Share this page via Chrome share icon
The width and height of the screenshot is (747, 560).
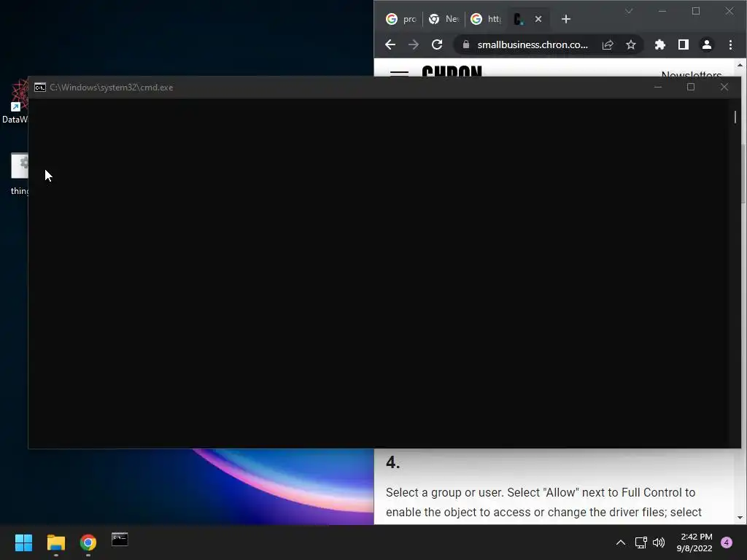coord(608,44)
